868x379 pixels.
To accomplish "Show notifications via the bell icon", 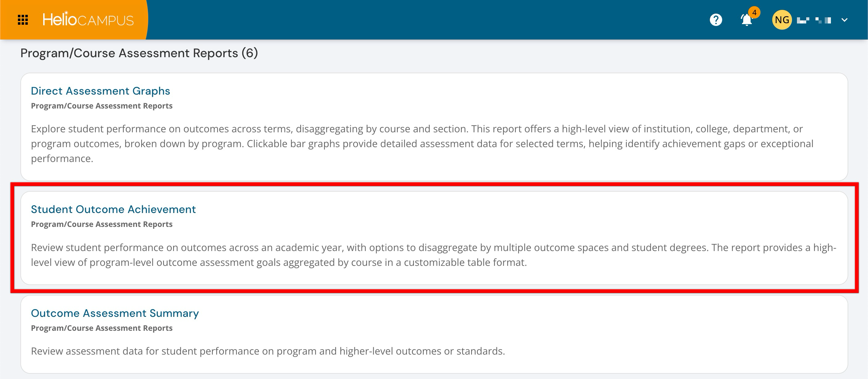I will (x=746, y=21).
